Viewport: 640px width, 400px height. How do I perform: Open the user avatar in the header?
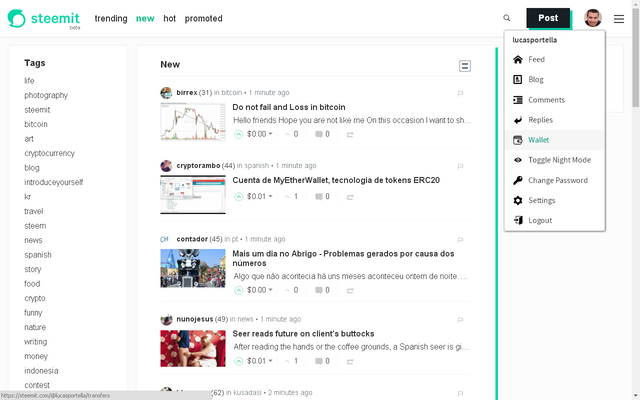tap(593, 18)
